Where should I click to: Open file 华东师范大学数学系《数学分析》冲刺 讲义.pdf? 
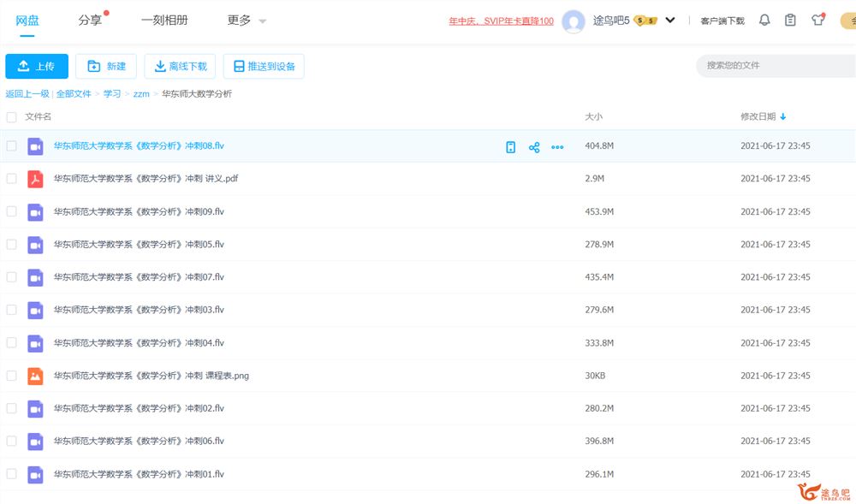point(146,178)
